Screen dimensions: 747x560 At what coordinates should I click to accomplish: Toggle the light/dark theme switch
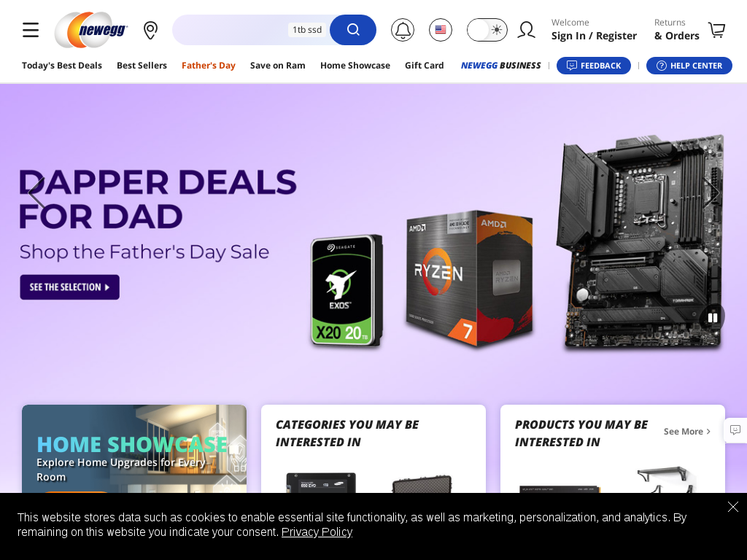[x=487, y=30]
